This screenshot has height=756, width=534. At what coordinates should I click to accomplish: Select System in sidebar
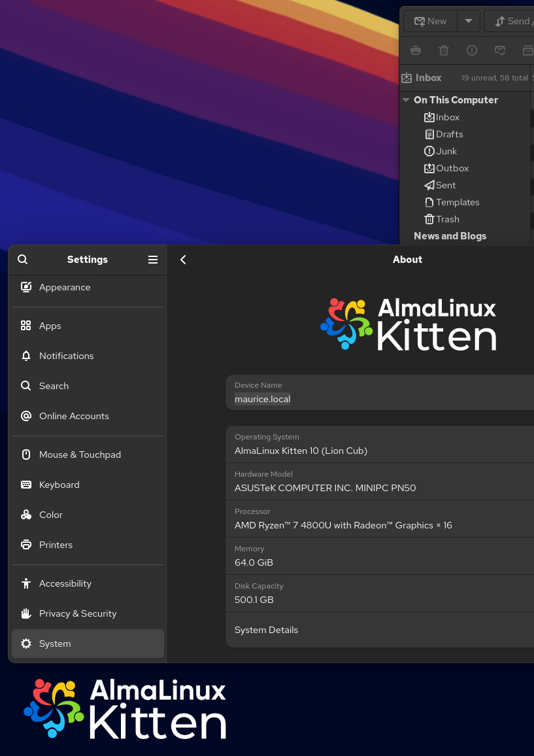point(88,644)
